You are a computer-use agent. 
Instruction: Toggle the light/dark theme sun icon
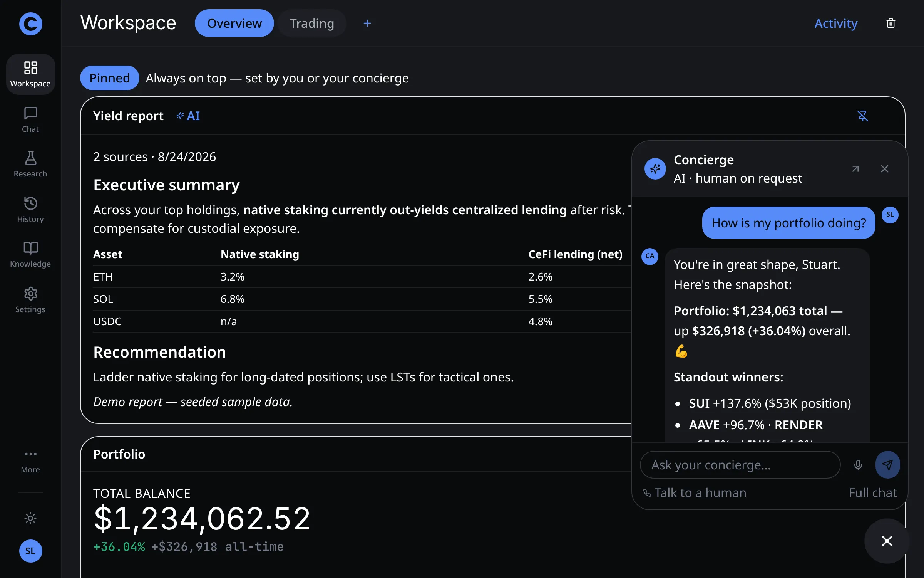(x=30, y=518)
